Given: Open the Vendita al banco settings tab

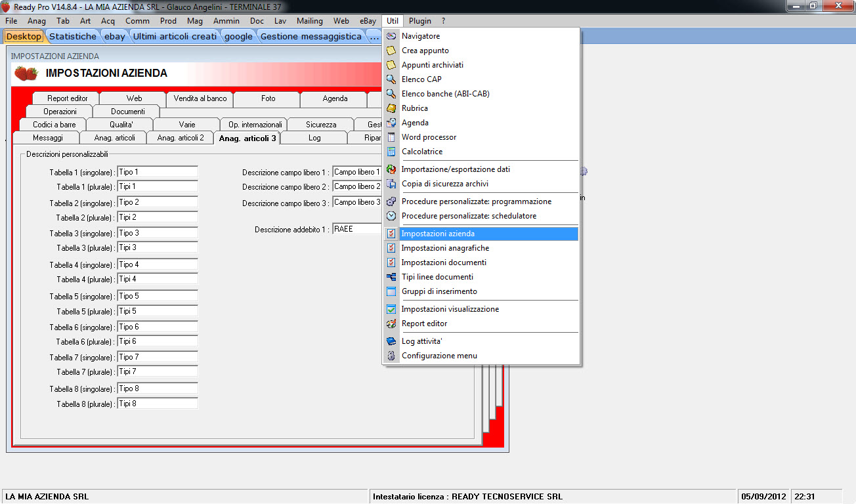Looking at the screenshot, I should pos(200,98).
